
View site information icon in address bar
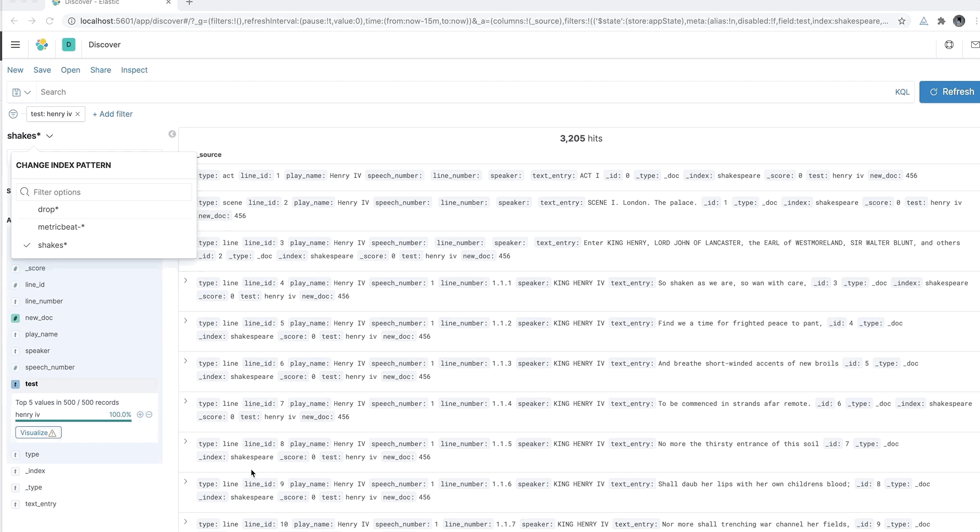(71, 21)
